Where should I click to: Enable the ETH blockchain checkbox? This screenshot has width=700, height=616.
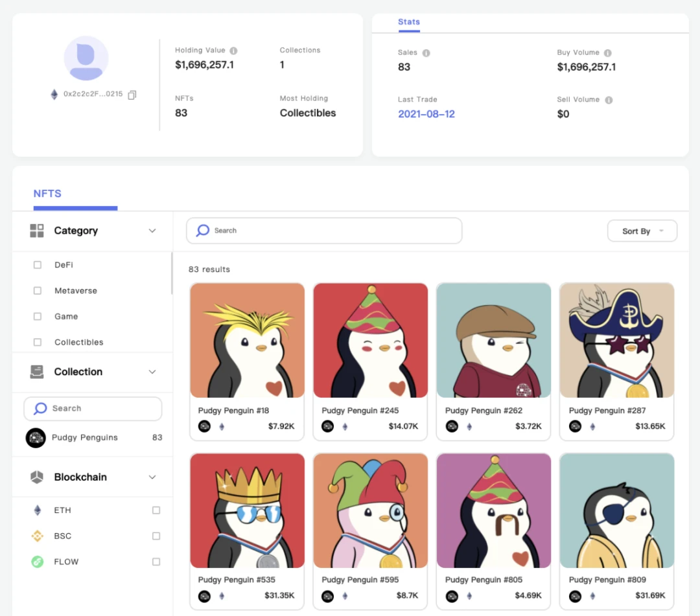coord(156,510)
